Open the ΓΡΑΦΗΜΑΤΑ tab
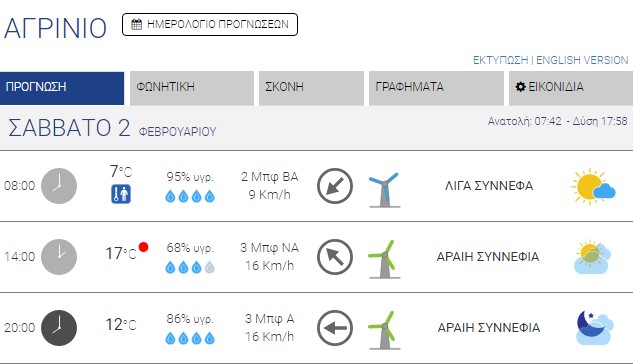 436,88
